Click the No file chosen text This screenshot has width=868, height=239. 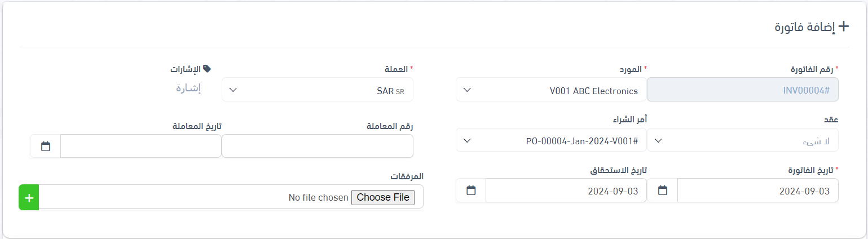click(x=318, y=197)
